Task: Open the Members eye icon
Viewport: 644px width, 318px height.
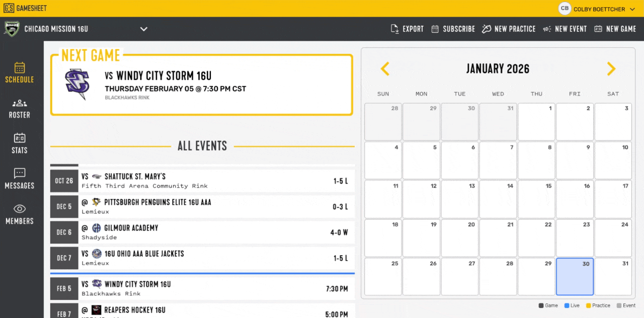Action: pyautogui.click(x=20, y=209)
